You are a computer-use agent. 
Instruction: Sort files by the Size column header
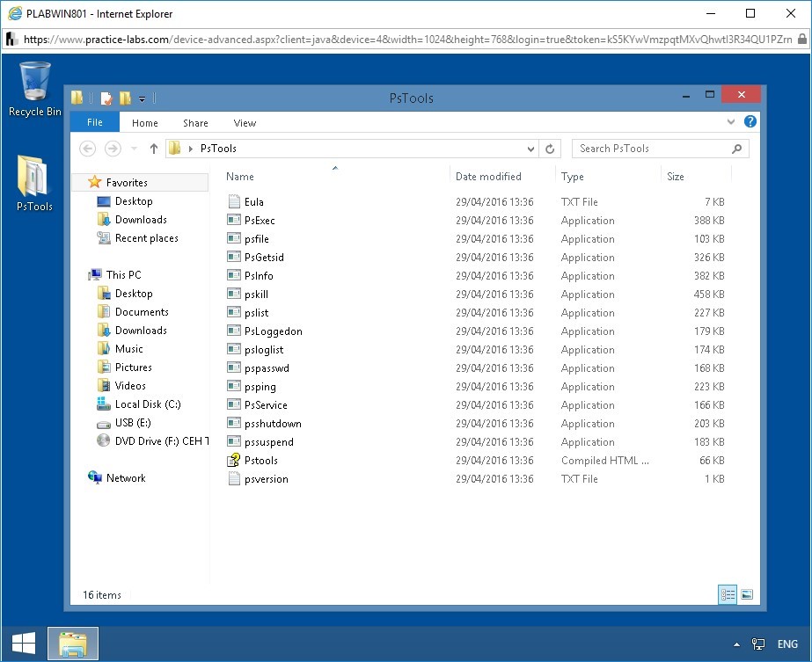676,177
